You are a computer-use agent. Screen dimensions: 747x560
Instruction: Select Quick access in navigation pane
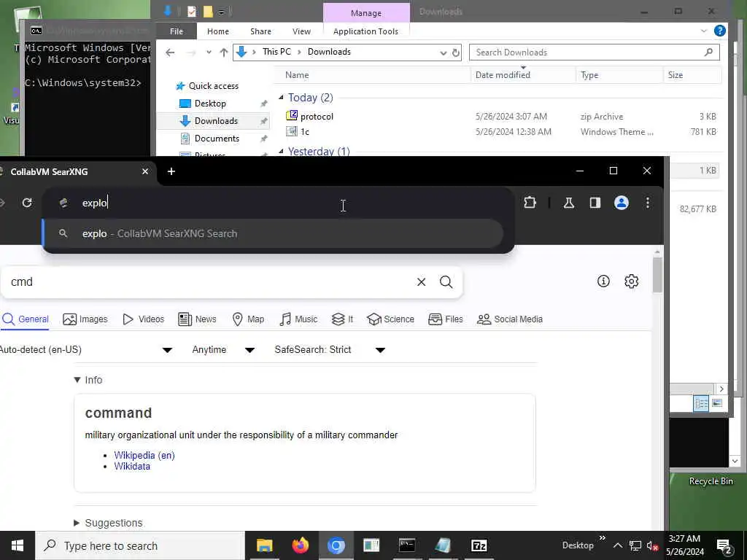pos(214,86)
